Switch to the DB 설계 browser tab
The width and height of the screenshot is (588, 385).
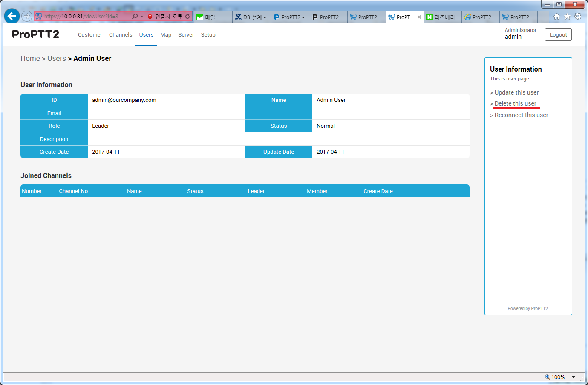(252, 17)
